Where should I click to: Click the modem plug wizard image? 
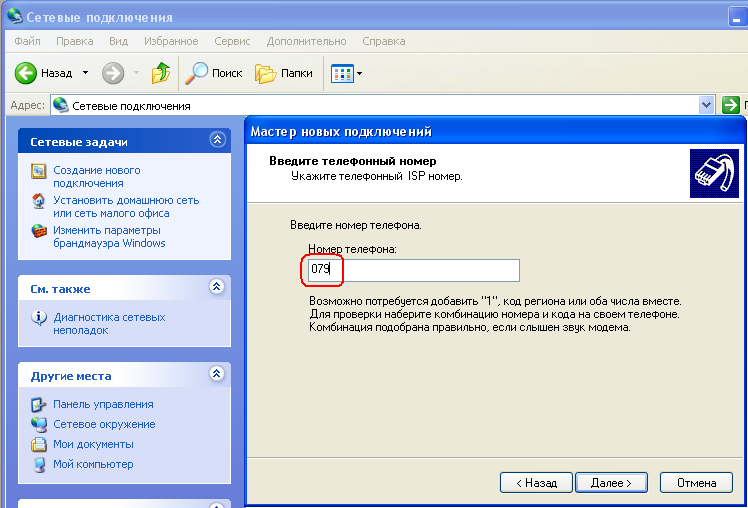pyautogui.click(x=714, y=173)
